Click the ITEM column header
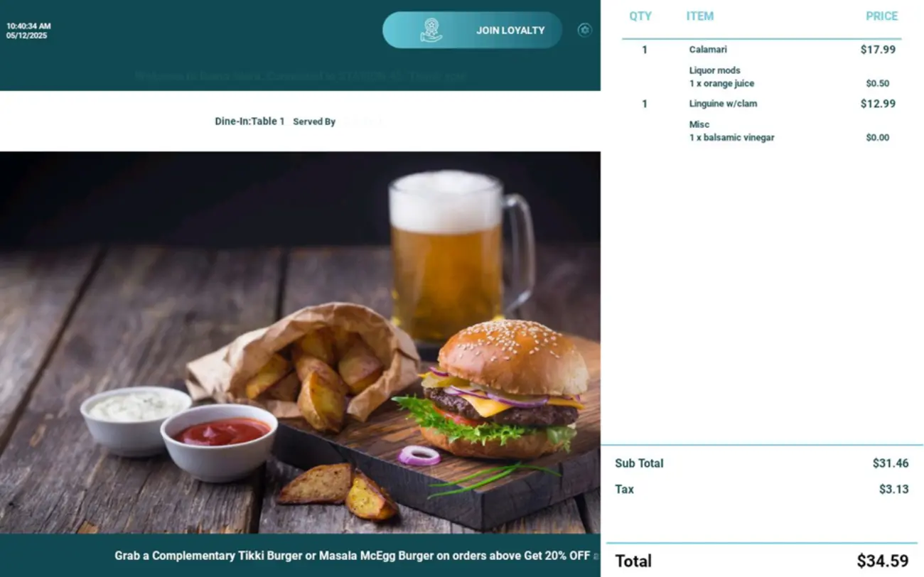924x577 pixels. [700, 16]
